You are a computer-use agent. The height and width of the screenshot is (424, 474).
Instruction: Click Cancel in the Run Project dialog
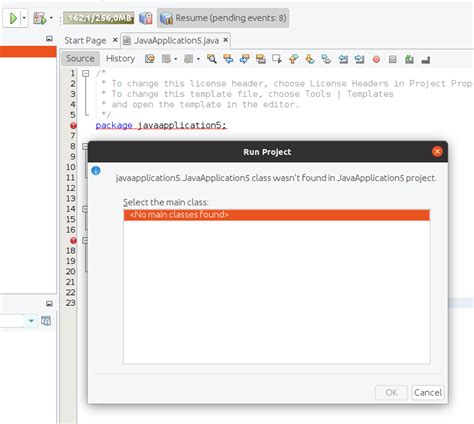tap(428, 392)
